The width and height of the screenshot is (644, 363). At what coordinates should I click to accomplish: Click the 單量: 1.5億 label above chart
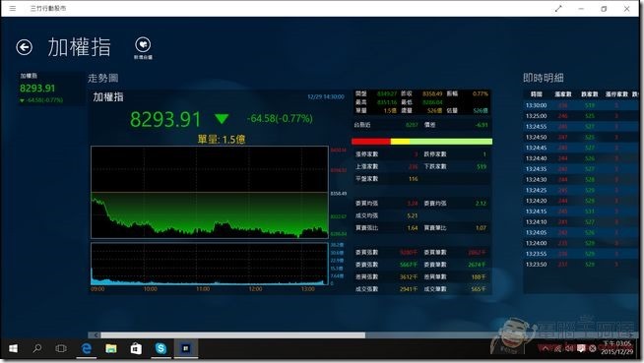pos(222,140)
